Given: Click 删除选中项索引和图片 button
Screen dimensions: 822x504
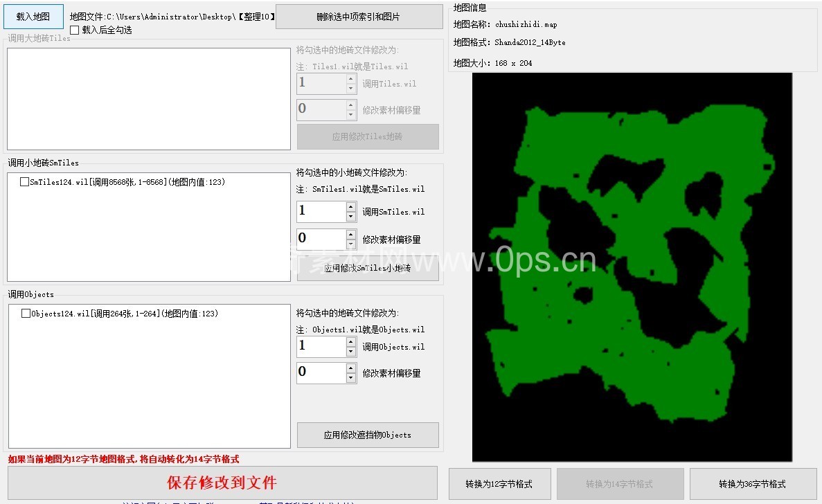Looking at the screenshot, I should coord(359,17).
